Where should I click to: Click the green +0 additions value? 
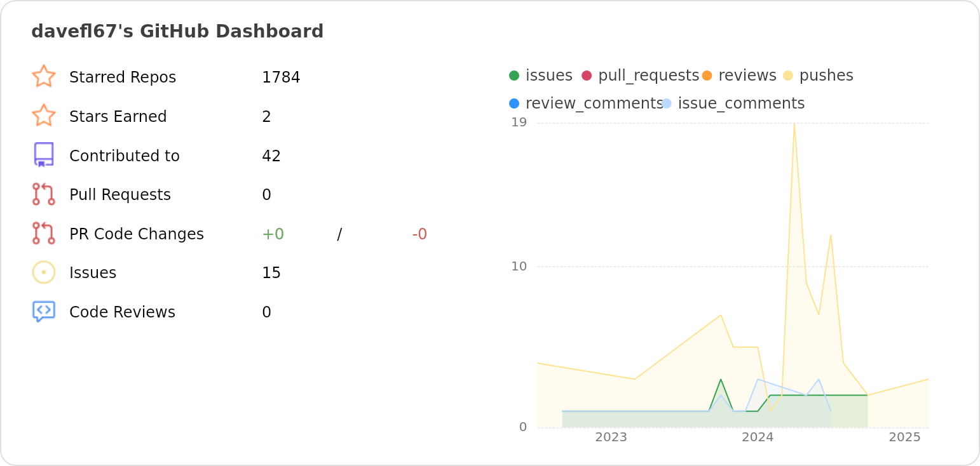(273, 234)
